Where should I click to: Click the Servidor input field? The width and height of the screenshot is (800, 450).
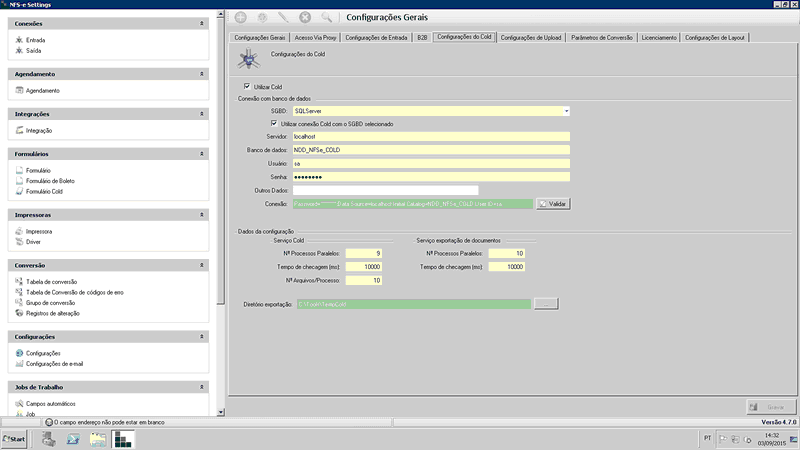point(430,136)
